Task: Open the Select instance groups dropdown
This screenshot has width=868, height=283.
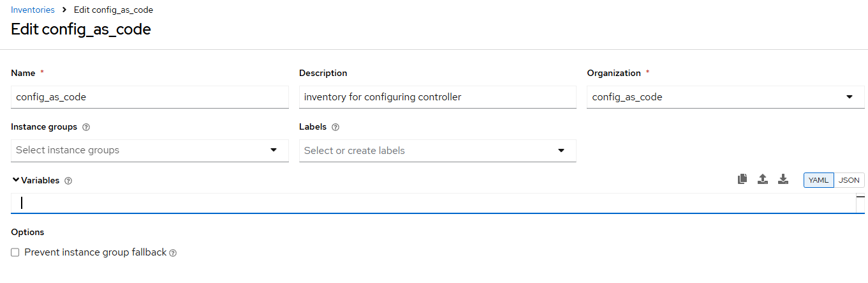Action: (x=150, y=150)
